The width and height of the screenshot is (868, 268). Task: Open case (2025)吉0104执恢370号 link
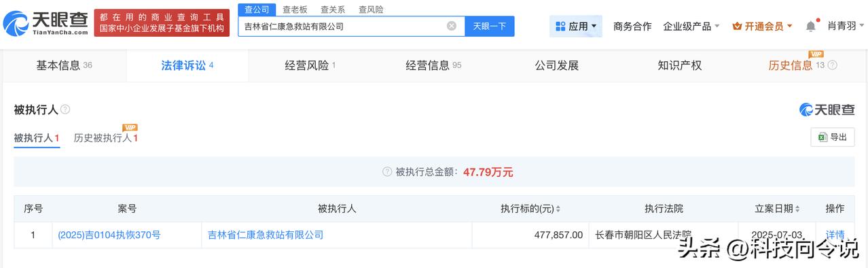tap(109, 235)
